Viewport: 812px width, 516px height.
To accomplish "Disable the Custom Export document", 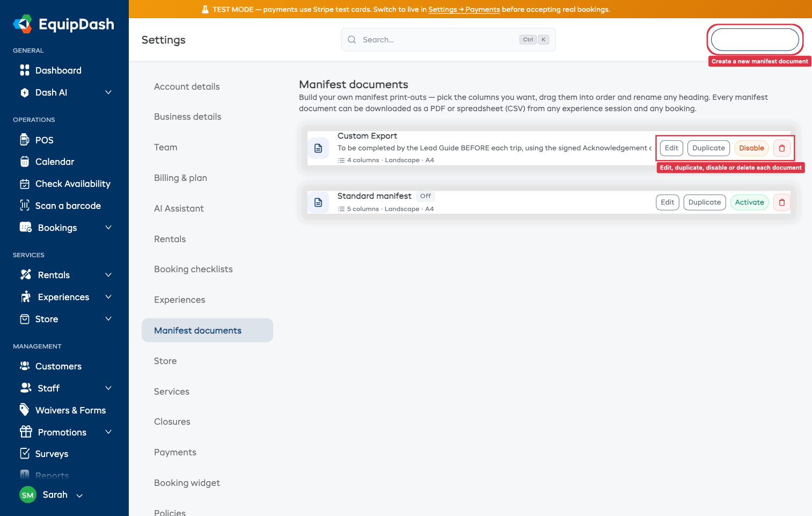I will (751, 148).
